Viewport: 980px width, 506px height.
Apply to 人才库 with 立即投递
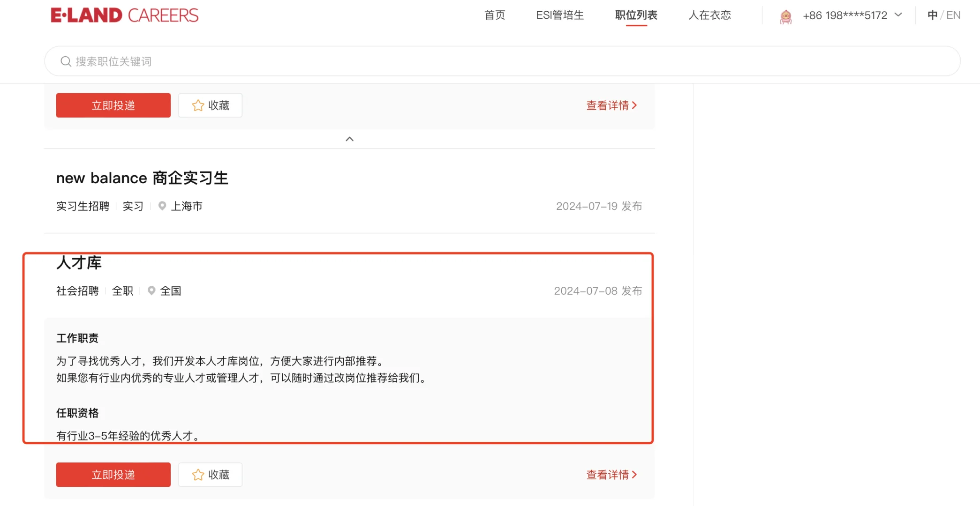(113, 475)
